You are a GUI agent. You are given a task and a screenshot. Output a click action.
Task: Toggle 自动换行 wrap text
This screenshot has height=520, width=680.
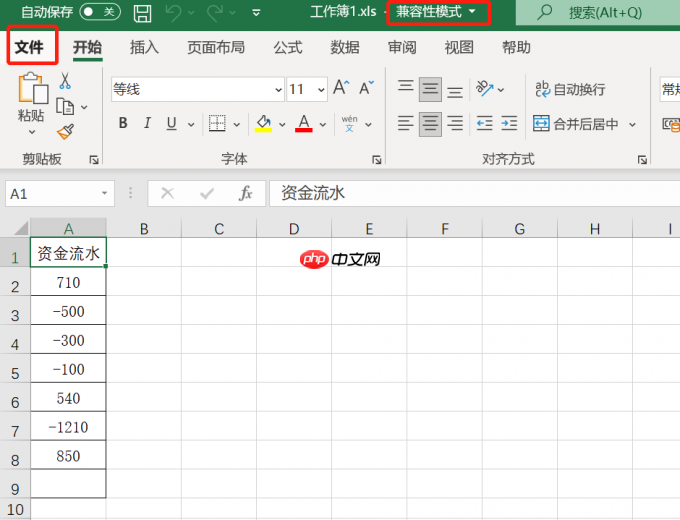click(570, 89)
